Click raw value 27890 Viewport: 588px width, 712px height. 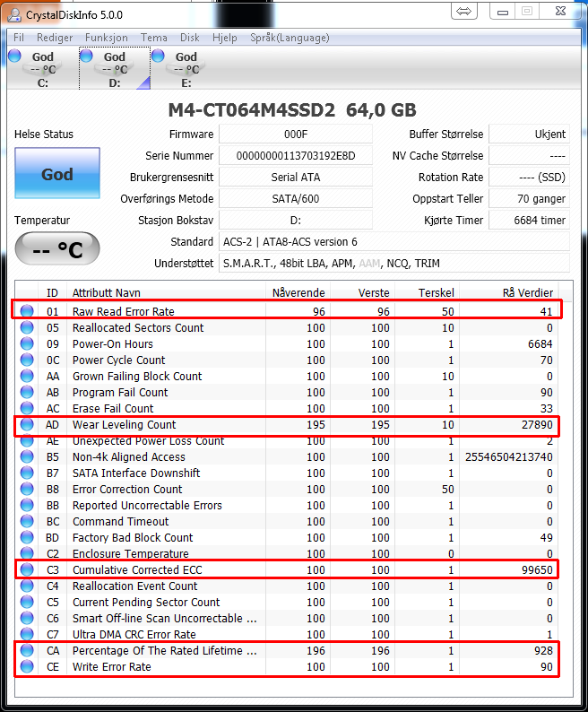coord(537,424)
